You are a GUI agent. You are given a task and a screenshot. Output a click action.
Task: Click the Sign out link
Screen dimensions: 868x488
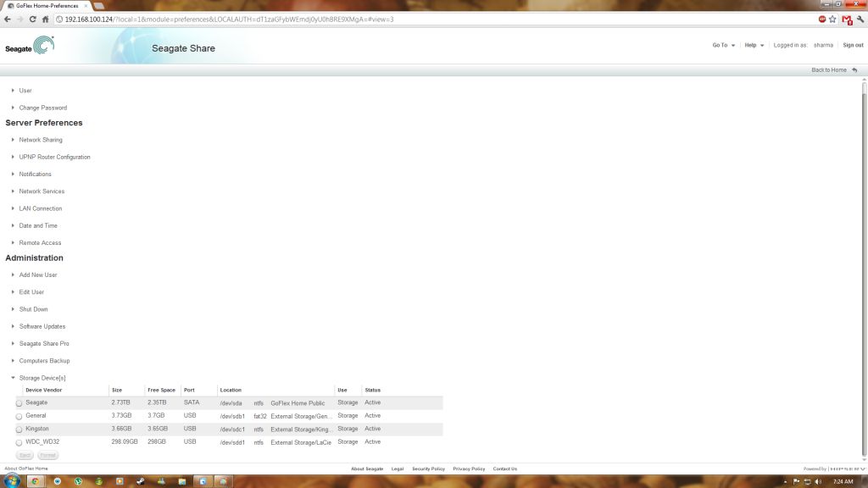pos(853,46)
